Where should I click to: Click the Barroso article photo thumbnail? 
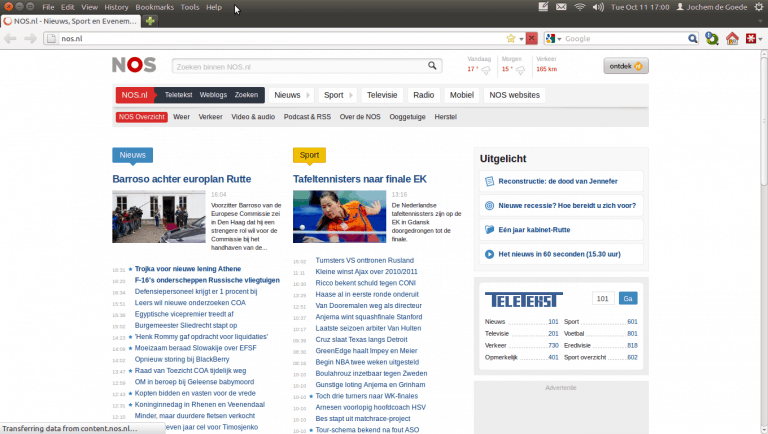click(159, 217)
